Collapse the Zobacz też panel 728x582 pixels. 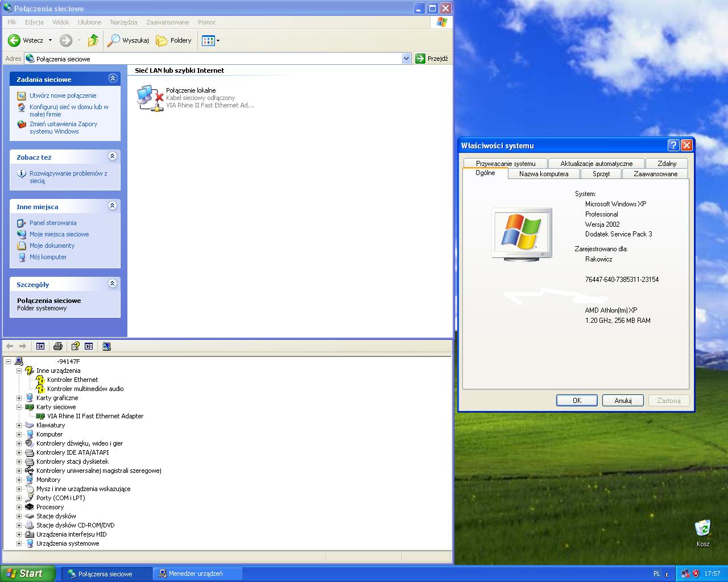pos(113,156)
